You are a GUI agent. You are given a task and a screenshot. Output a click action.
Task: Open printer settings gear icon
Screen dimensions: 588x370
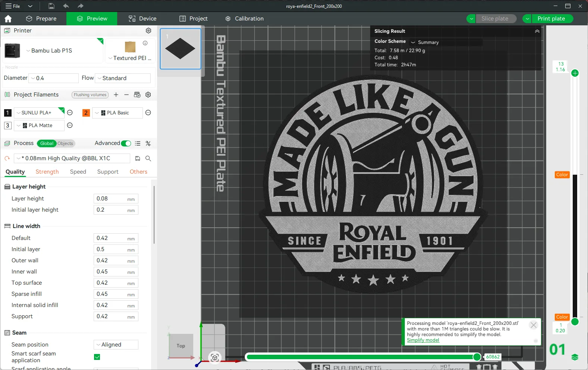tap(148, 31)
